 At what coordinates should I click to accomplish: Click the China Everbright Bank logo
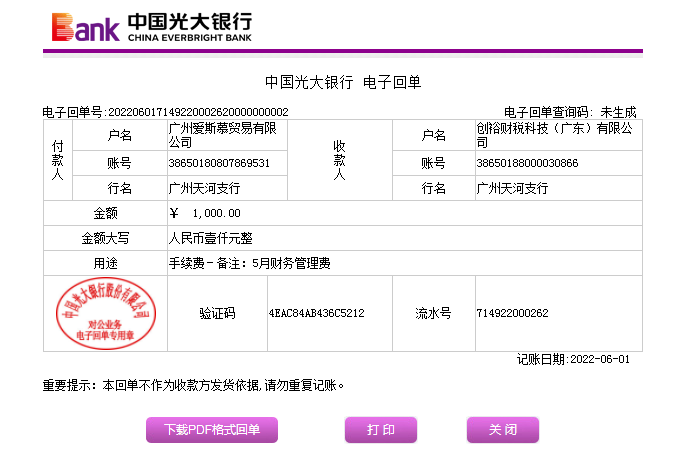tap(152, 28)
